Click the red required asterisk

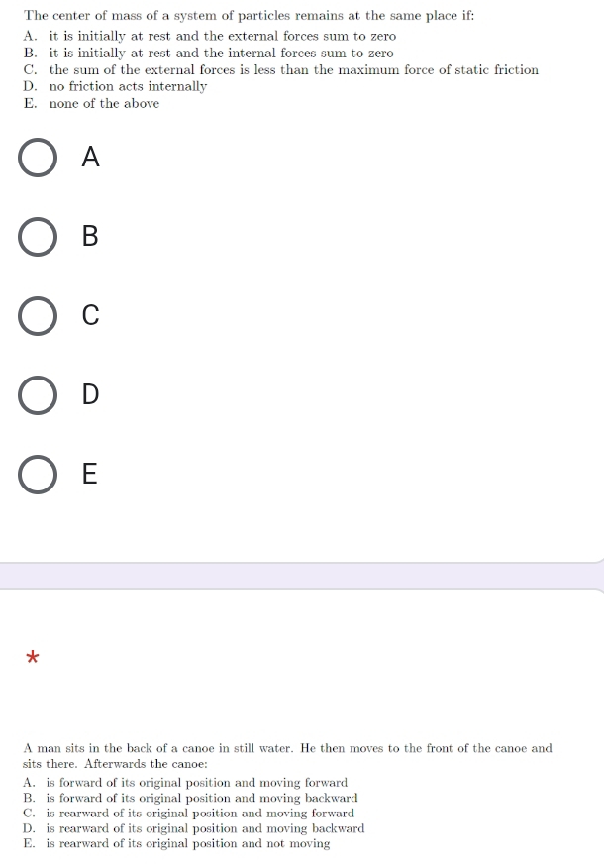pos(33,657)
